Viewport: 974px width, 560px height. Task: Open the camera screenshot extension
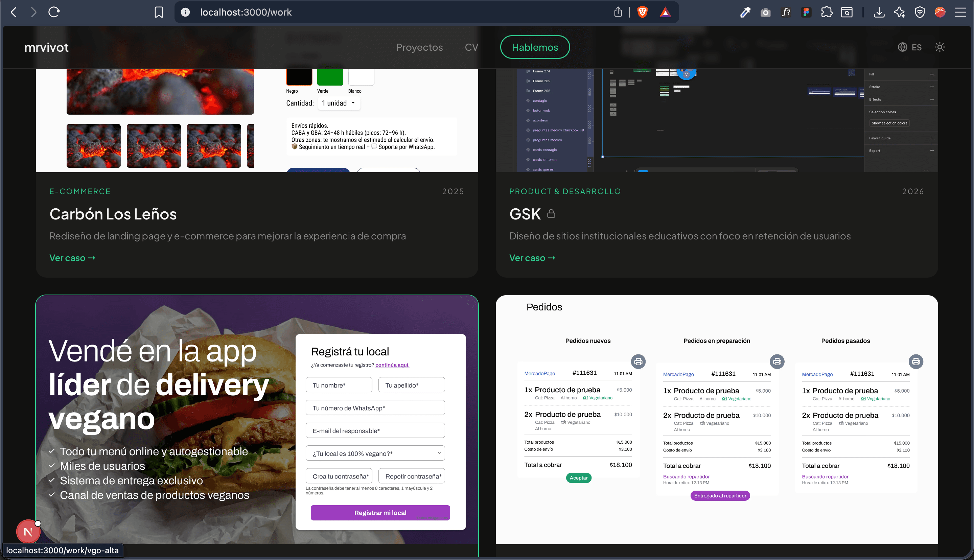click(x=766, y=13)
